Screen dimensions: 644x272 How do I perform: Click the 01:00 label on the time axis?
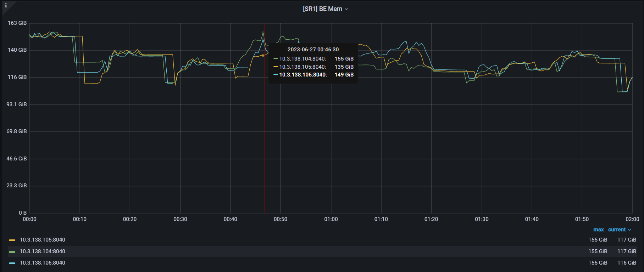tap(331, 219)
